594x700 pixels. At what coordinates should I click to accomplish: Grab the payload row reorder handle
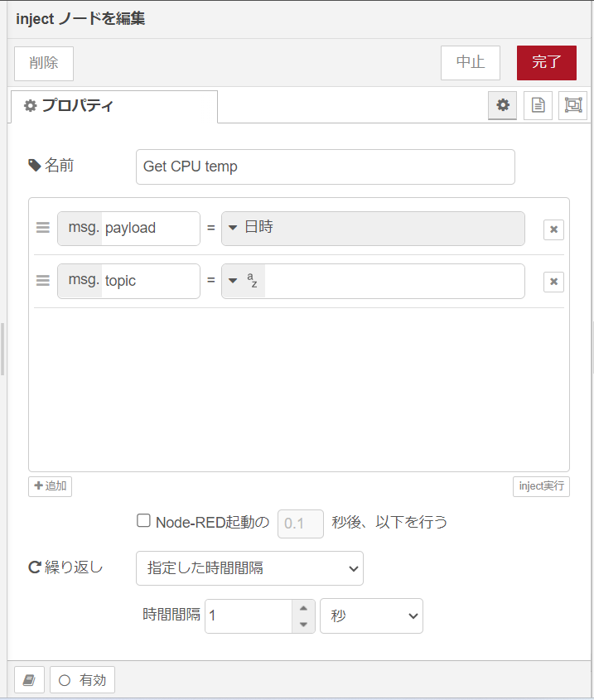click(x=43, y=228)
